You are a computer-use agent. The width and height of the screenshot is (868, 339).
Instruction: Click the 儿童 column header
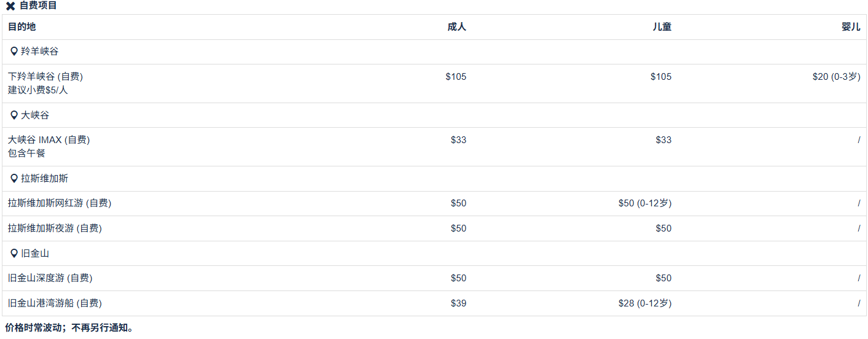coord(662,27)
